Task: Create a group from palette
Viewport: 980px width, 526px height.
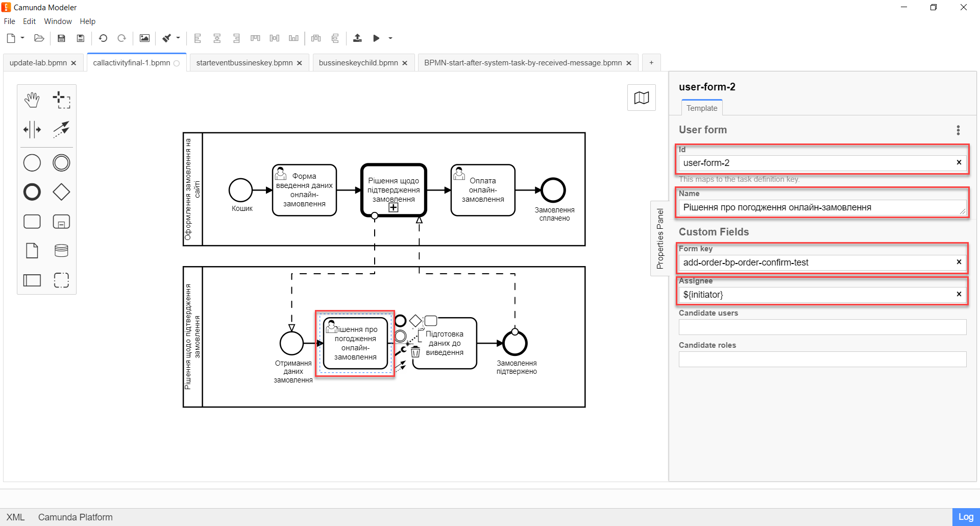Action: [x=61, y=280]
